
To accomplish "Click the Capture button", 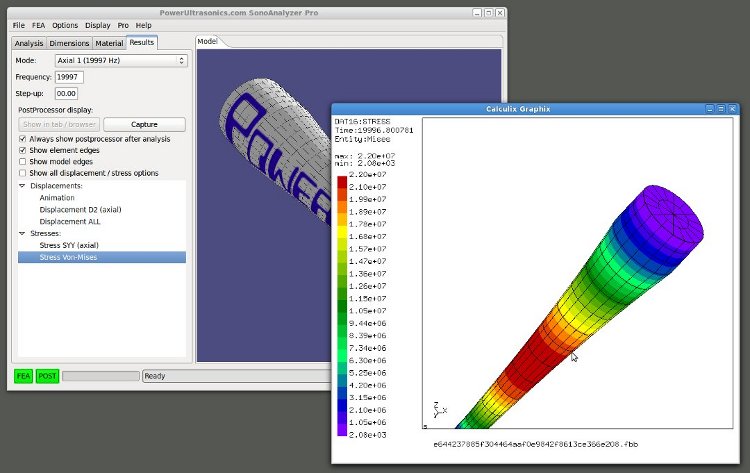I will (144, 124).
